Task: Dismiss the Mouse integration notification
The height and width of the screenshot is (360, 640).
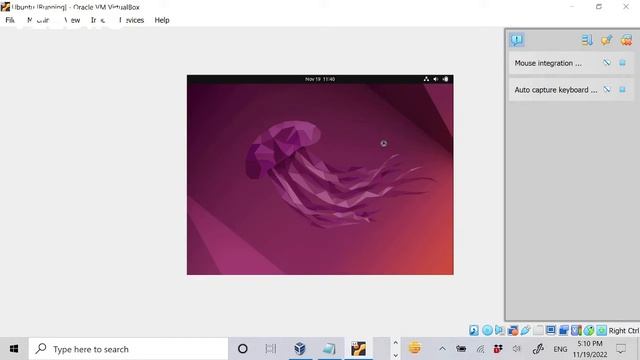Action: tap(622, 63)
